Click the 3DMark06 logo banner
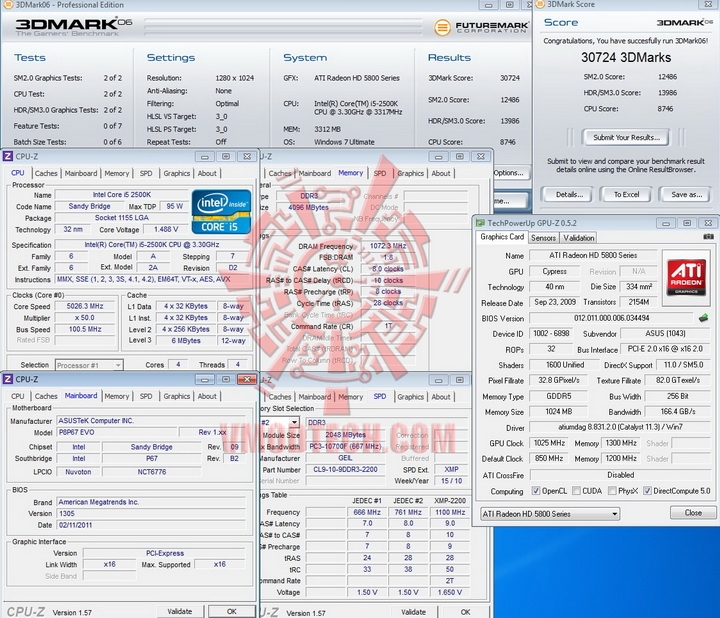The image size is (720, 618). [73, 27]
